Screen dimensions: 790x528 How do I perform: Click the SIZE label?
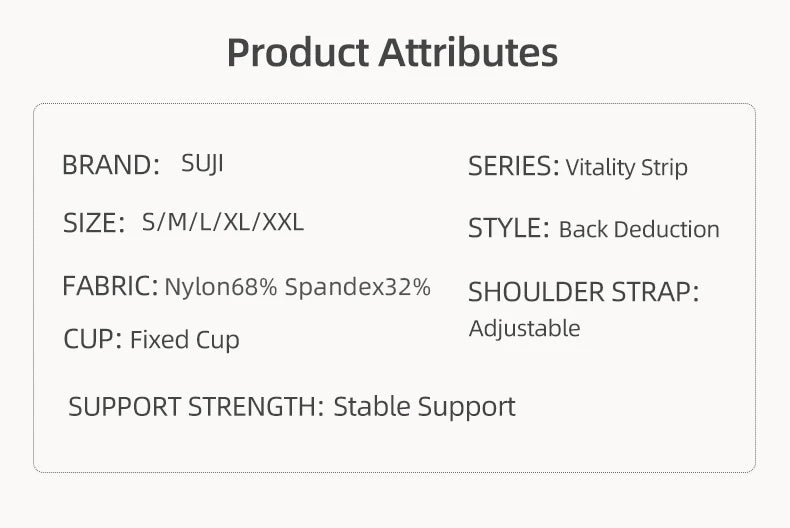[x=93, y=223]
